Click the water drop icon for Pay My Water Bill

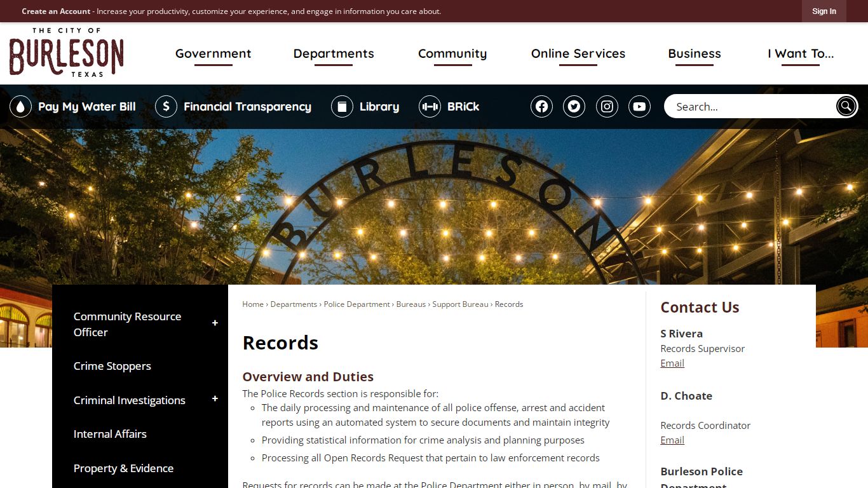(x=20, y=107)
